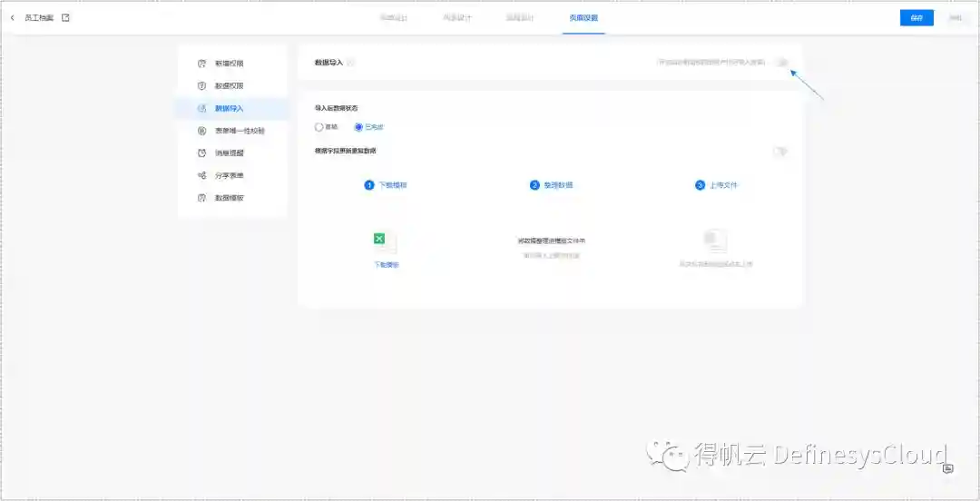This screenshot has height=501, width=980.
Task: Click the chat widget icon at bottom right
Action: point(947,468)
